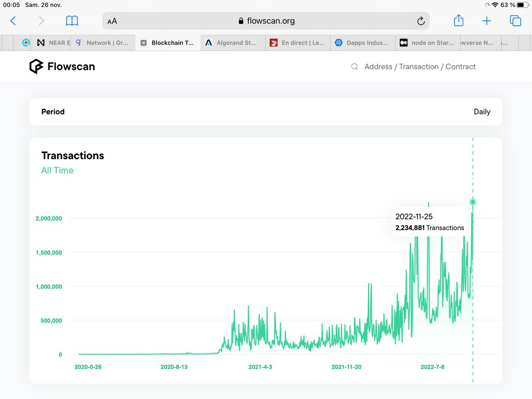Click the 1,000,000 y-axis label
The height and width of the screenshot is (399, 532).
[x=49, y=287]
